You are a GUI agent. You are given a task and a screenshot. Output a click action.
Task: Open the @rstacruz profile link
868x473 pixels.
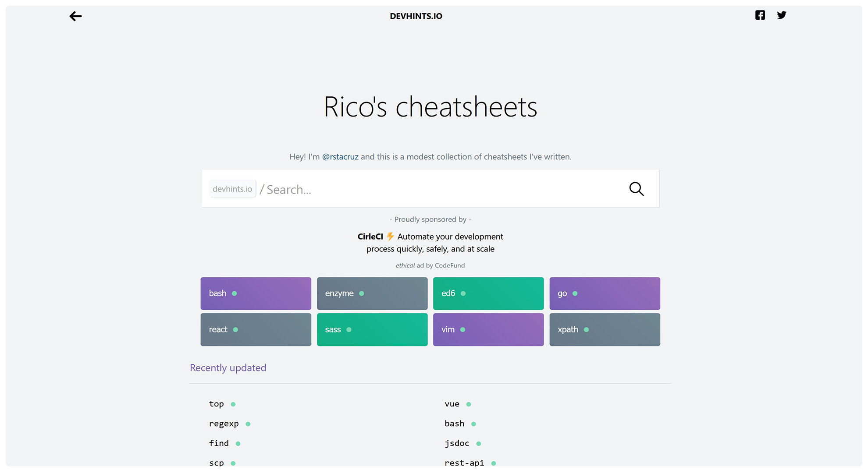(x=340, y=157)
